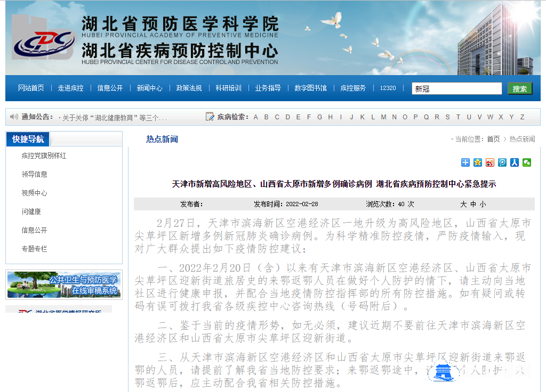The image size is (546, 392).
Task: Open 疾控服务 navigation menu
Action: pyautogui.click(x=353, y=88)
